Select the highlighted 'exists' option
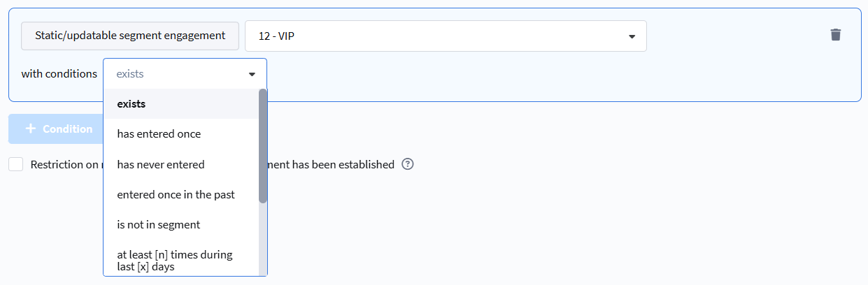This screenshot has height=285, width=868. (x=180, y=104)
